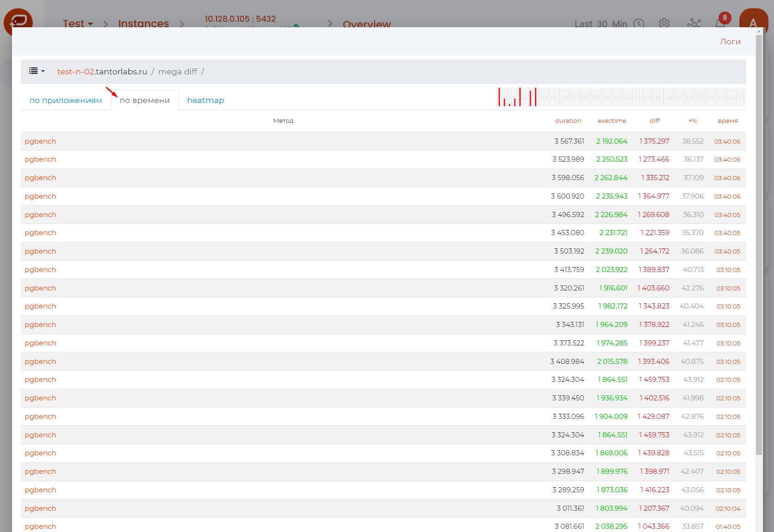Open the list menu icon in breadcrumb bar
The image size is (774, 532).
coord(36,71)
